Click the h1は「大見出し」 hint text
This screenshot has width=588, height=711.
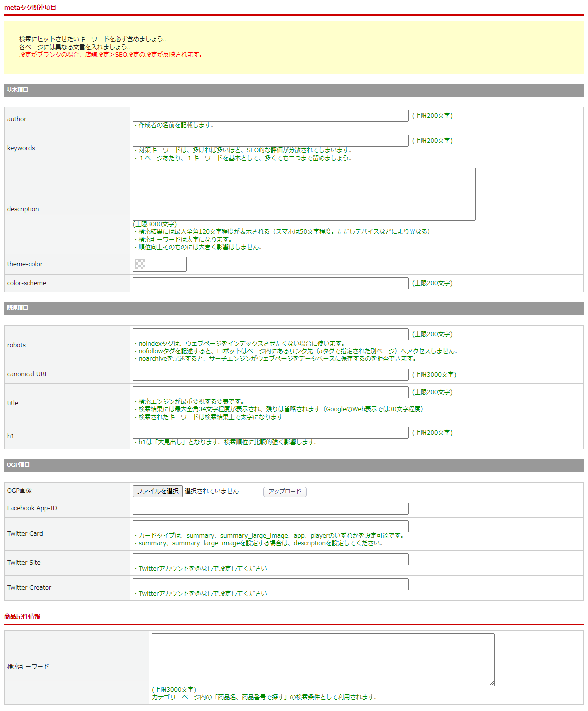[x=226, y=442]
